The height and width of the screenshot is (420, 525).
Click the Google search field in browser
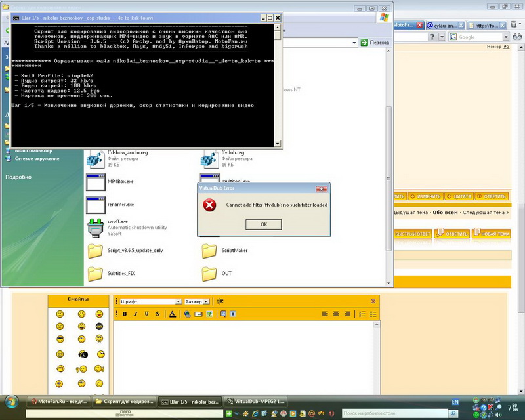[x=479, y=37]
